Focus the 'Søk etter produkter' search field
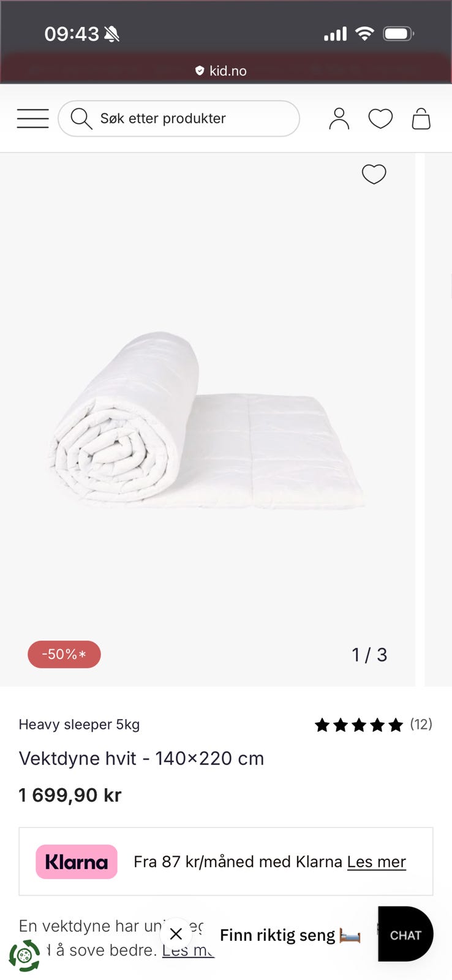The width and height of the screenshot is (452, 980). pos(179,118)
